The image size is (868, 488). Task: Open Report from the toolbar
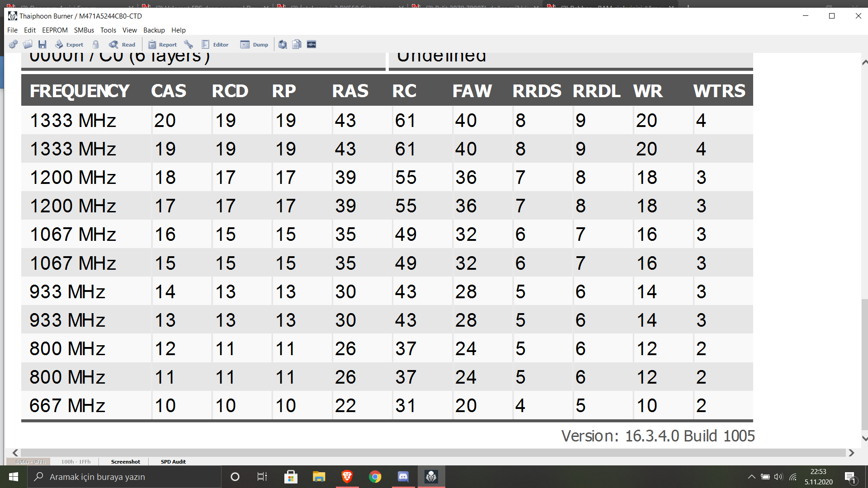coord(163,44)
